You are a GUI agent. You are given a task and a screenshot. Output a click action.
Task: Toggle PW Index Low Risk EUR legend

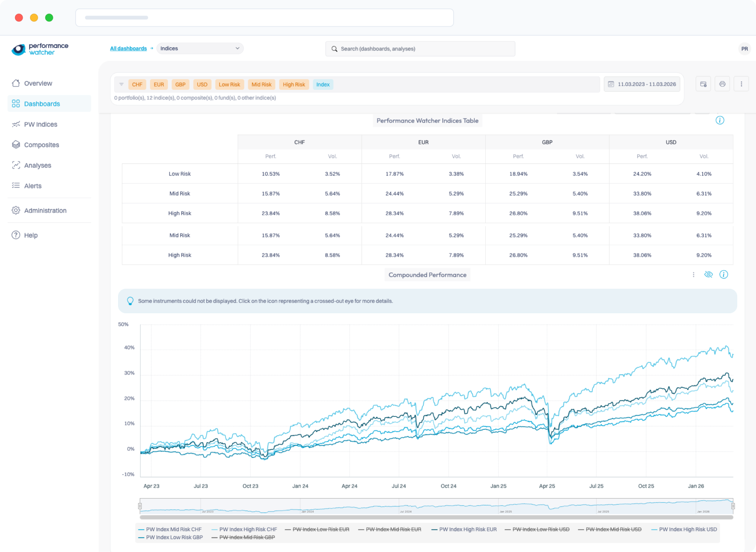pos(320,529)
